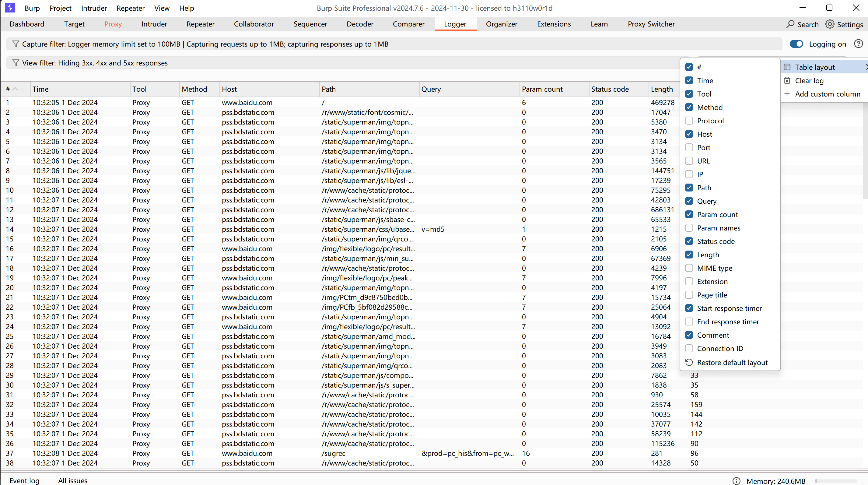Image resolution: width=868 pixels, height=485 pixels.
Task: Click the Search magnifier icon
Action: coord(790,24)
